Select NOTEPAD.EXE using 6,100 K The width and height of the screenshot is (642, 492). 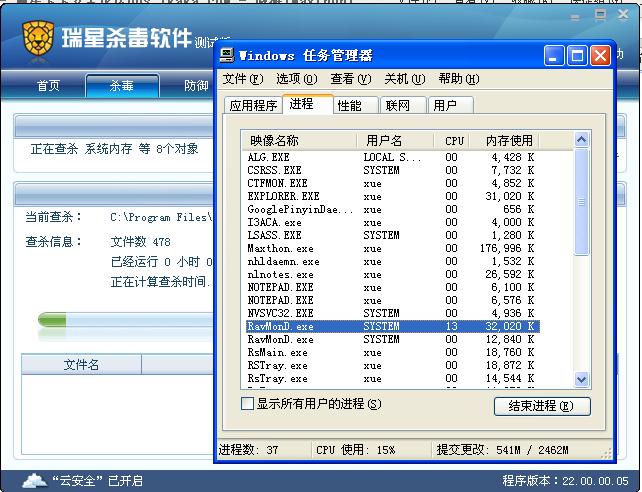coord(392,287)
